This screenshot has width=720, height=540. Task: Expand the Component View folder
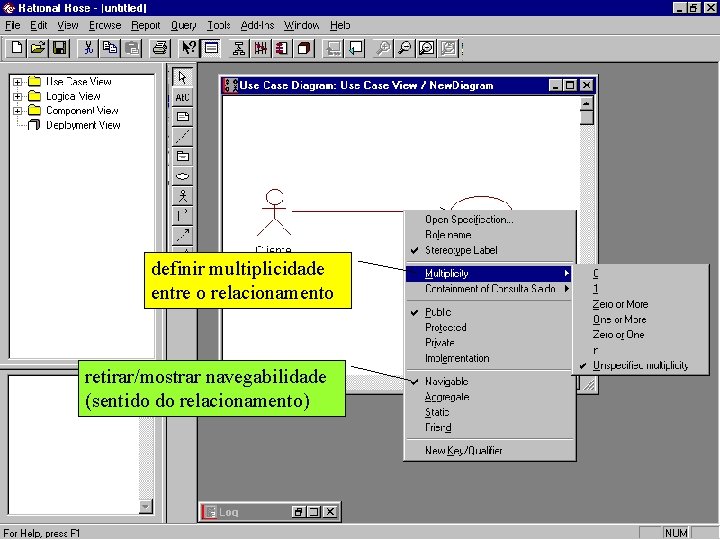(17, 111)
